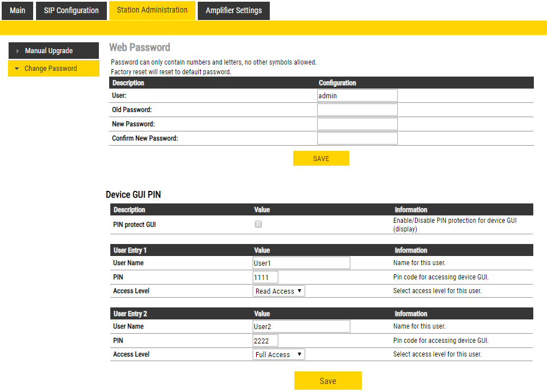Screen dimensions: 547x392
Task: Open the Main tab
Action: [x=17, y=10]
